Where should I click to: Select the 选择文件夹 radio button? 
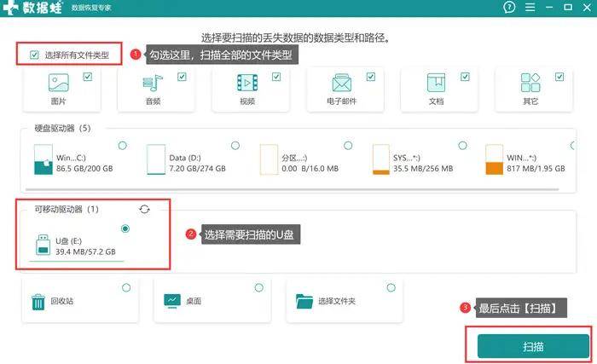point(391,287)
